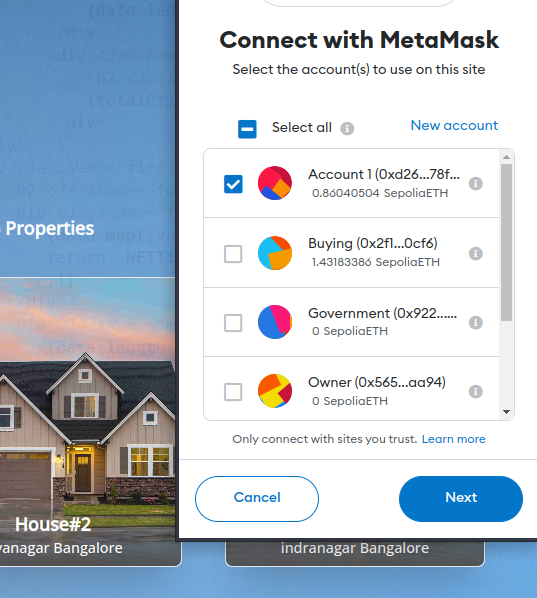Click the info icon beside Select all

[x=347, y=129]
